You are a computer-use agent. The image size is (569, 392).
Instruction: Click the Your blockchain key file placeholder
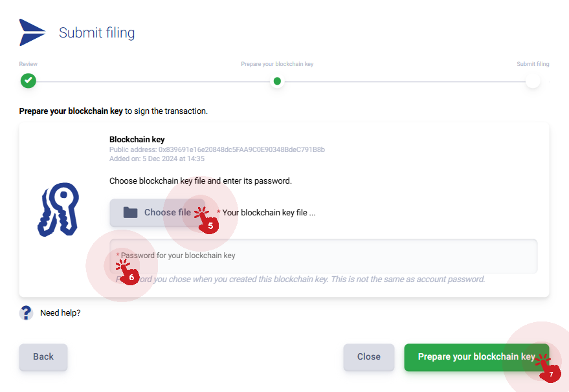coord(269,213)
